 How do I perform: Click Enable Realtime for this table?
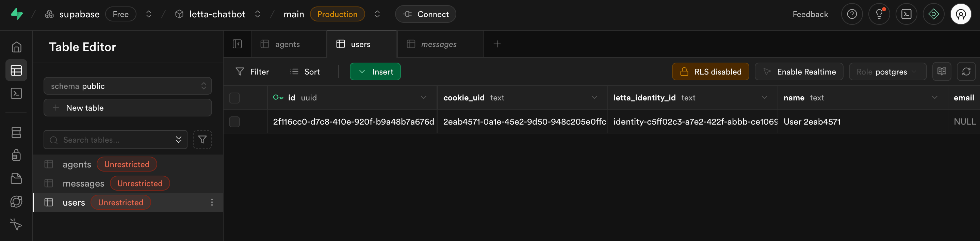799,71
